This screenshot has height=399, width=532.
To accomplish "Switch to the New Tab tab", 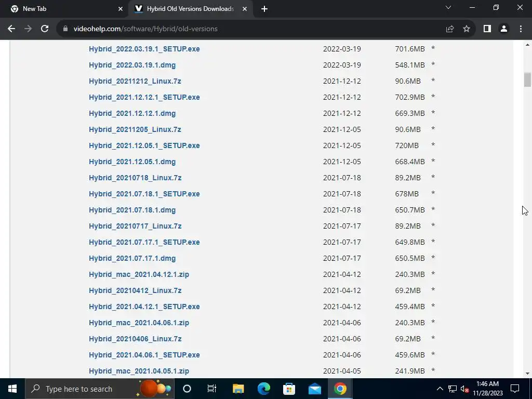I will (64, 9).
